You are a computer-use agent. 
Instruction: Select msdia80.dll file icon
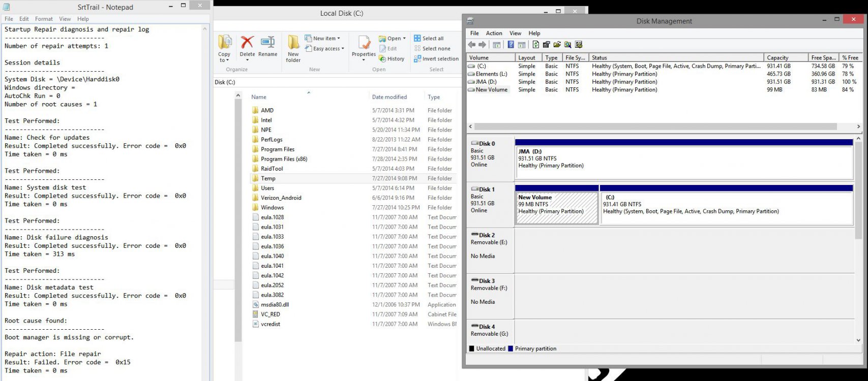[x=256, y=305]
